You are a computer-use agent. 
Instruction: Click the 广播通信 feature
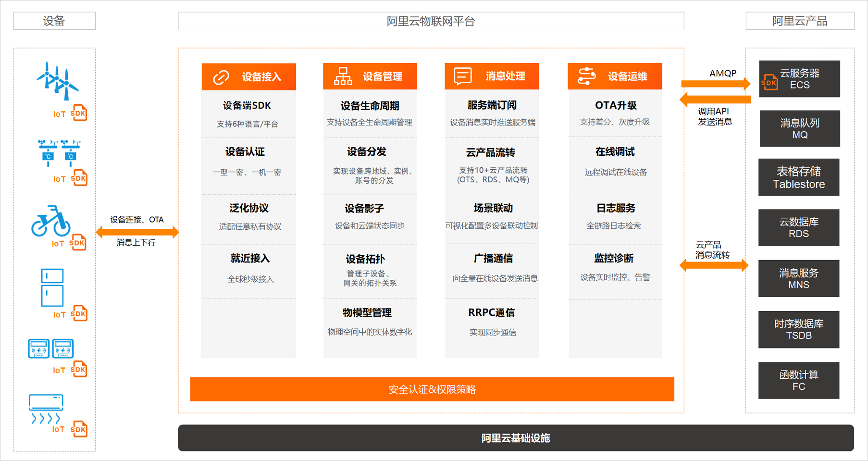(493, 259)
